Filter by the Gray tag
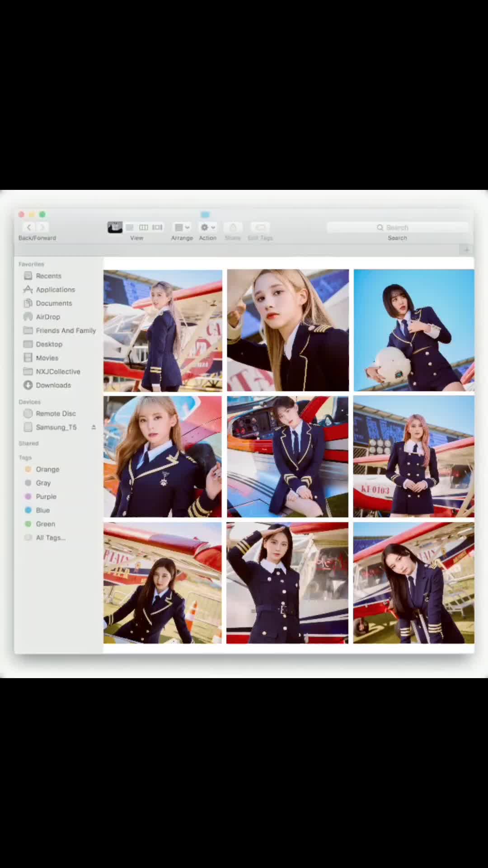 (38, 483)
